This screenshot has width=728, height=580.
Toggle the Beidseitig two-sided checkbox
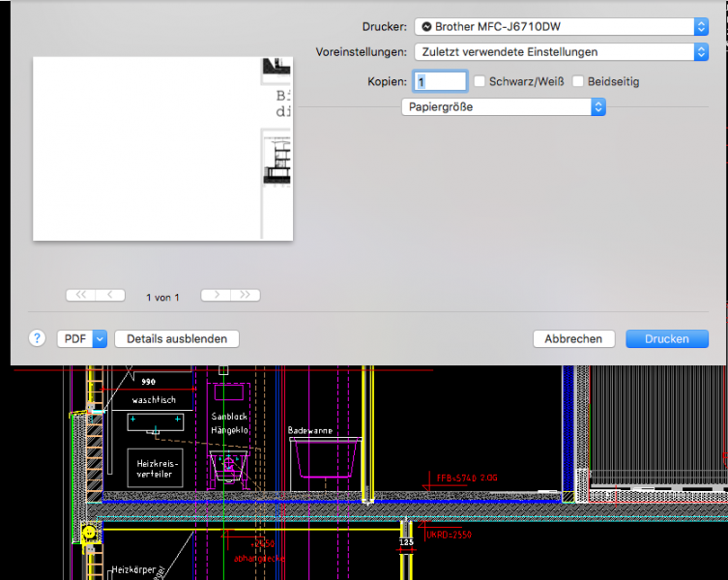tap(578, 82)
